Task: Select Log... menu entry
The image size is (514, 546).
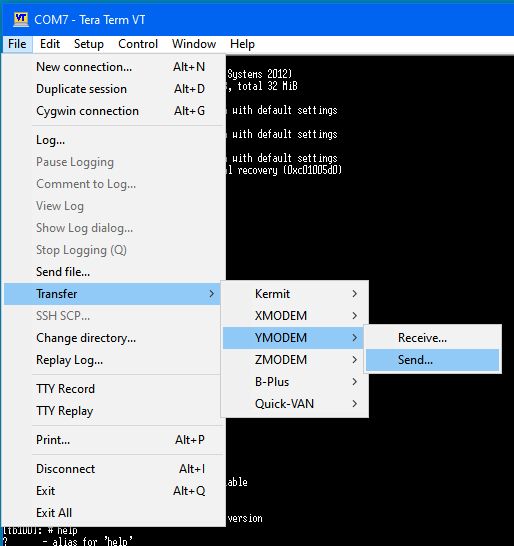Action: (x=112, y=140)
